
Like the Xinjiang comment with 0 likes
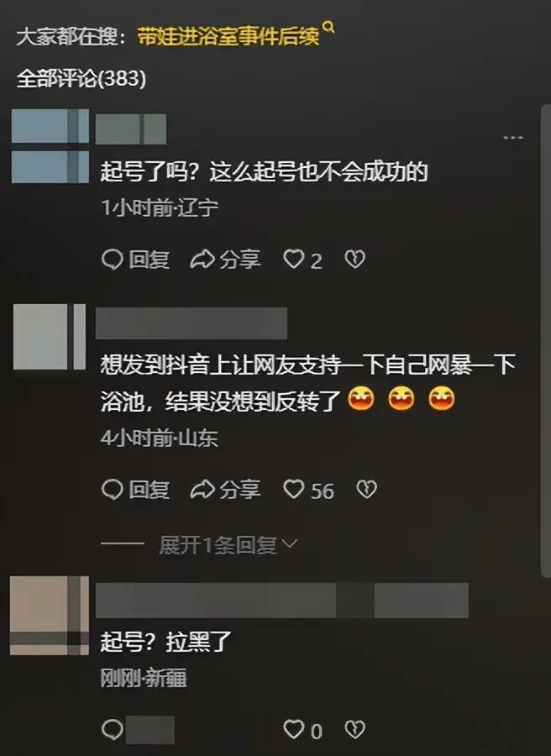302,730
